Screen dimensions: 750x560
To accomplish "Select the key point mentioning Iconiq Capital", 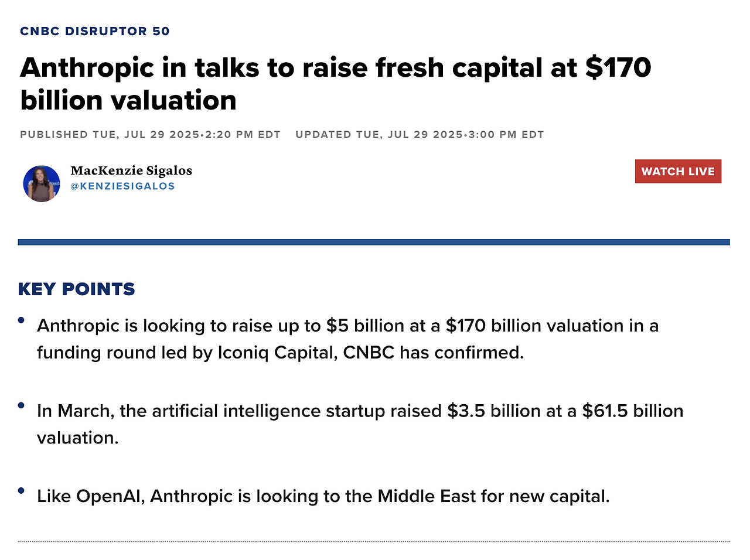I will [x=348, y=339].
